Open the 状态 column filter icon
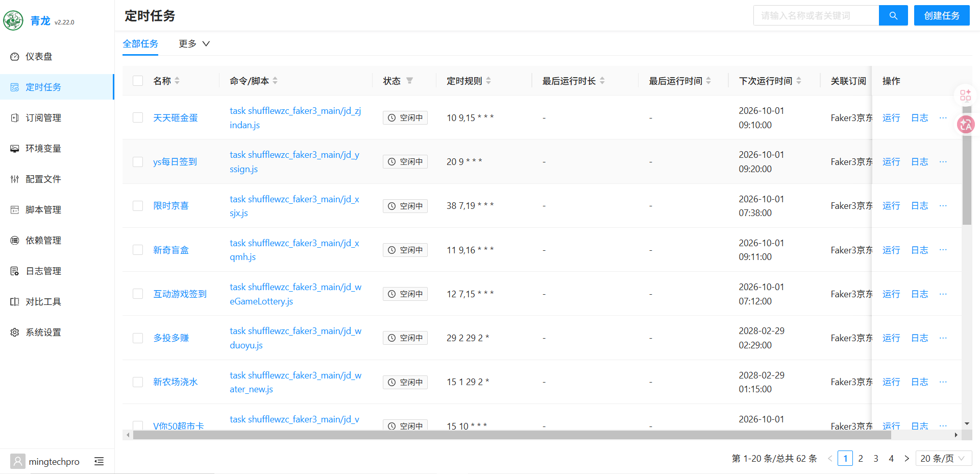Image resolution: width=980 pixels, height=474 pixels. [x=409, y=81]
